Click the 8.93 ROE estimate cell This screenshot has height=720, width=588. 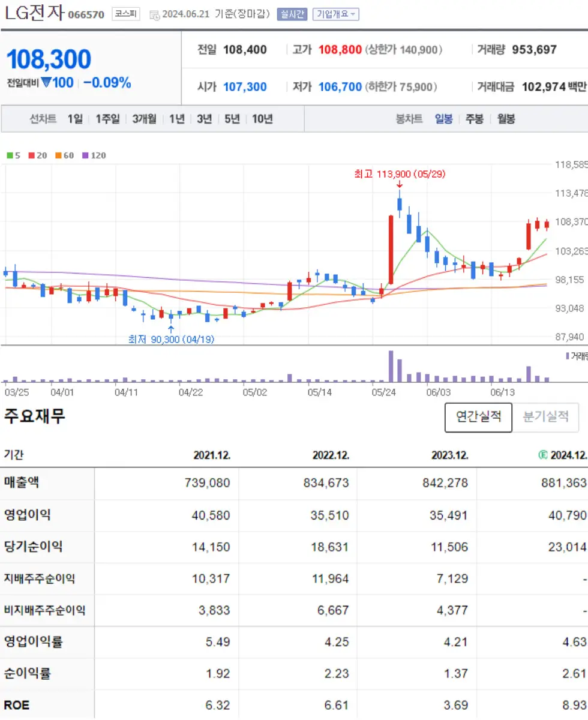click(575, 706)
